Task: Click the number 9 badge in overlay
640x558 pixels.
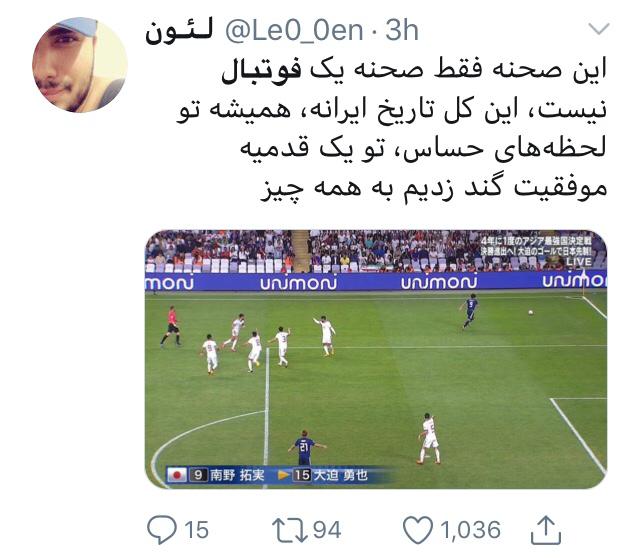Action: [198, 475]
